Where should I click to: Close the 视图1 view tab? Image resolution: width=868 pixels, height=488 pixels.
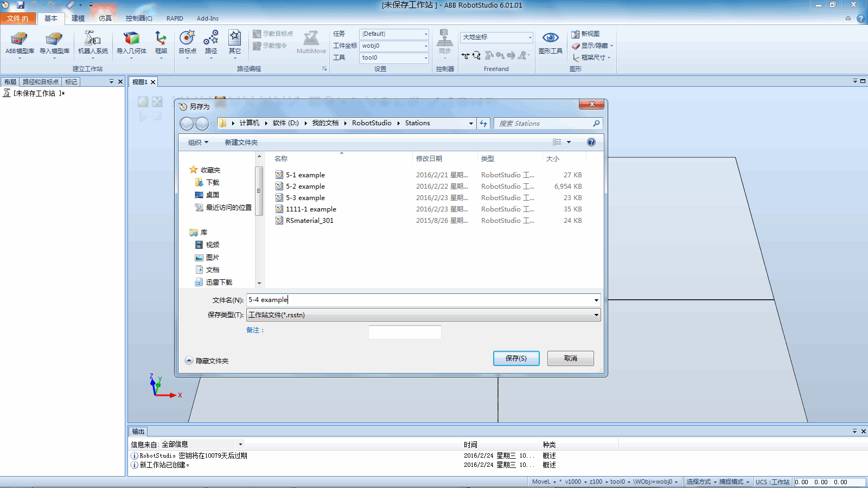click(x=153, y=82)
